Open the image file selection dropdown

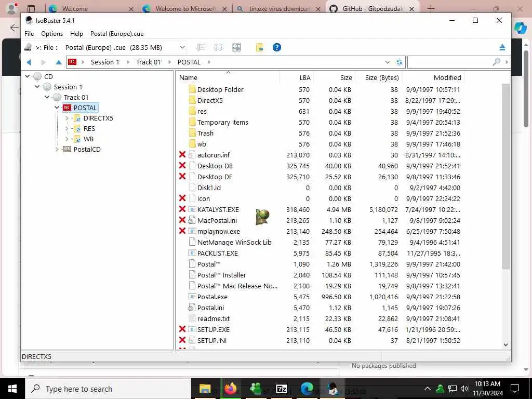[182, 47]
